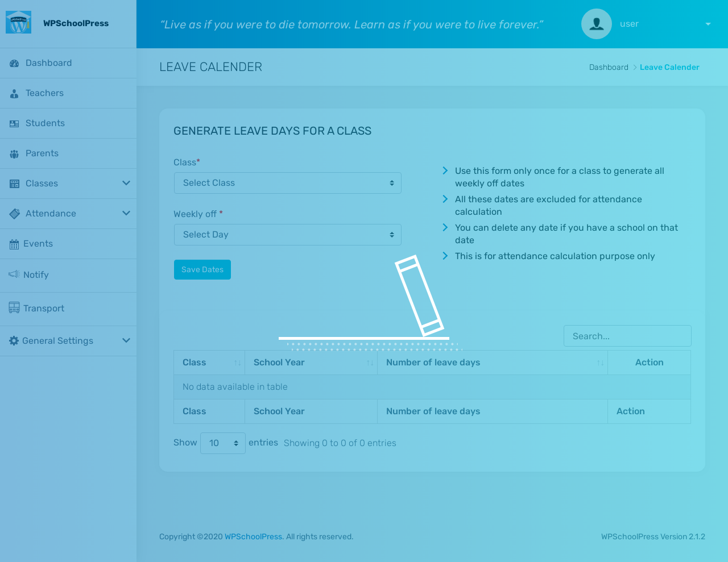728x562 pixels.
Task: Click the Parents group icon
Action: 14,154
